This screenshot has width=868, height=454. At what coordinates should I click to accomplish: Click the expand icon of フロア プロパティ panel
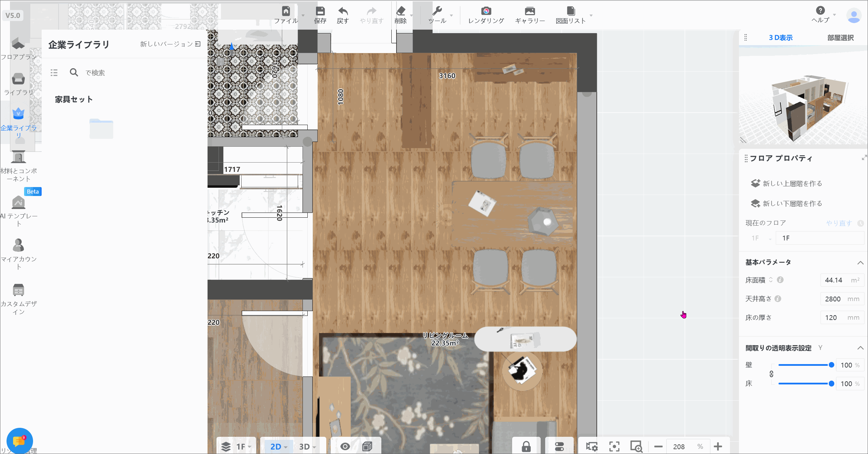click(x=864, y=158)
